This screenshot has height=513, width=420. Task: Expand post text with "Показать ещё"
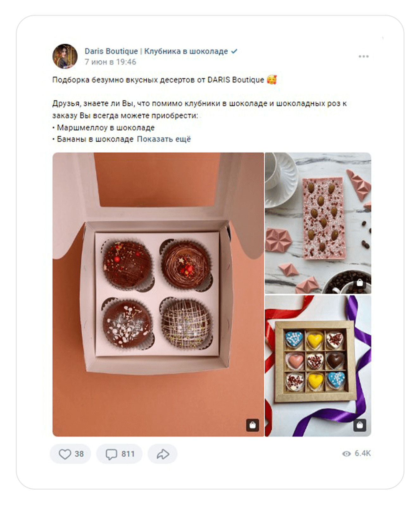point(164,139)
